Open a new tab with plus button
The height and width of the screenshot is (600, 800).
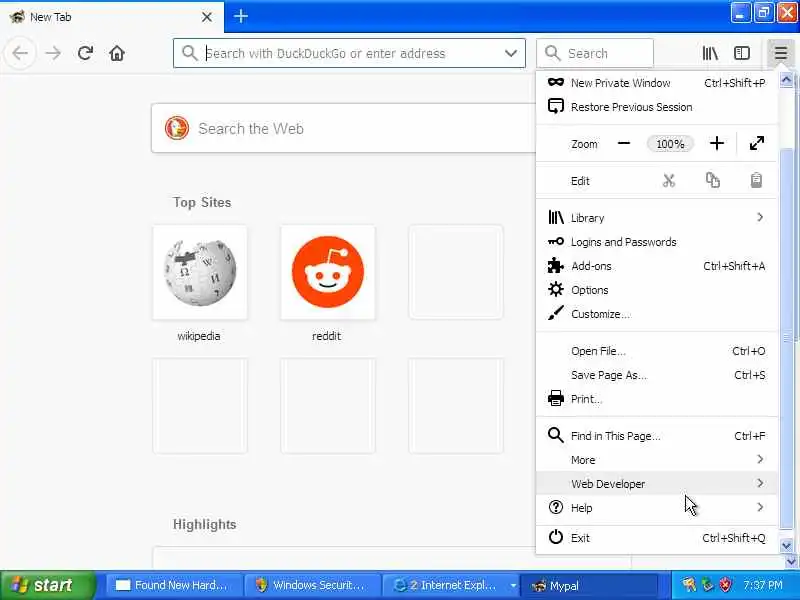[x=240, y=16]
